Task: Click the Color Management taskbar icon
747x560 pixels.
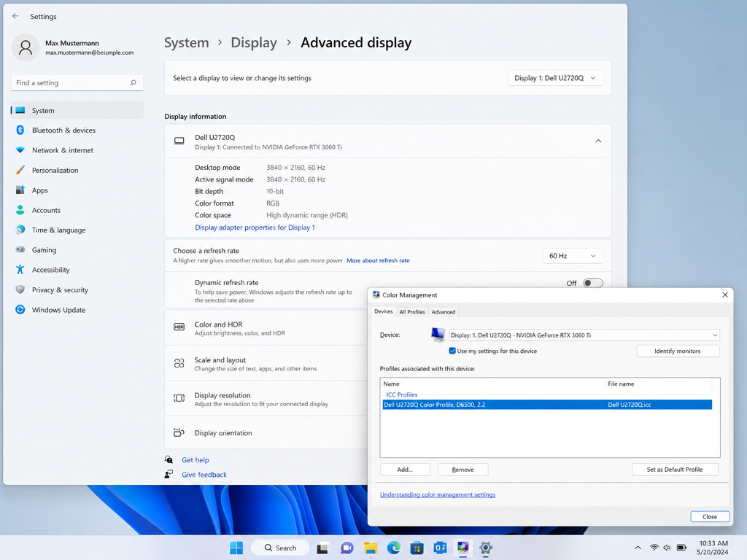Action: pos(462,548)
